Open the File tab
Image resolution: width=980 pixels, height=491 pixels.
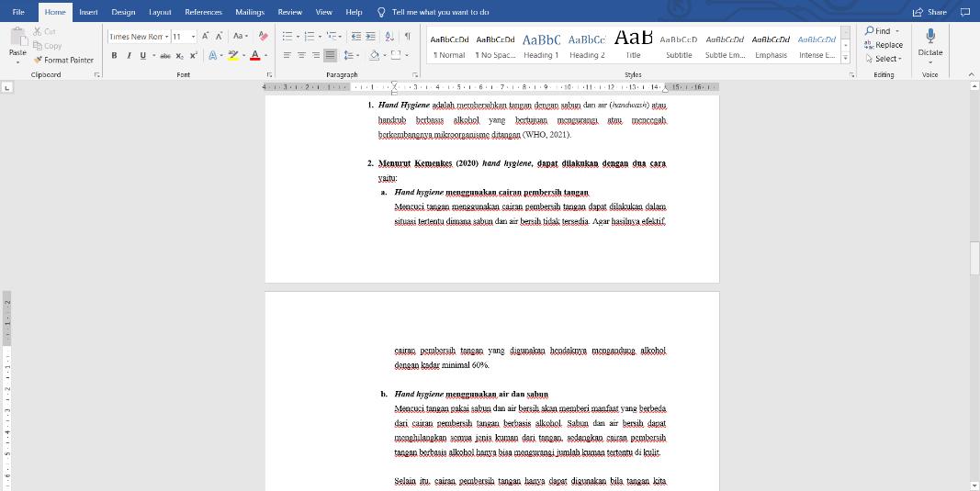pos(18,12)
